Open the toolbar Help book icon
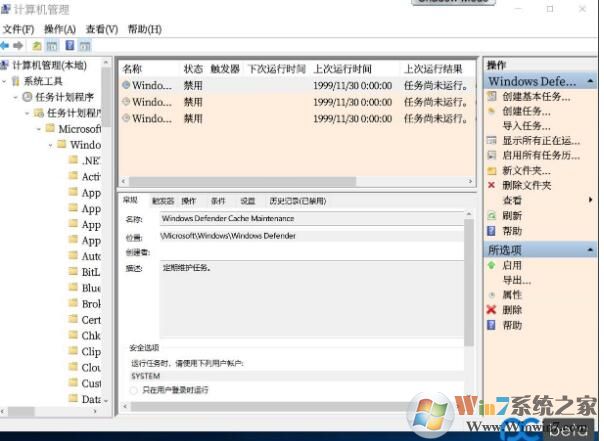The height and width of the screenshot is (441, 604). click(x=70, y=46)
